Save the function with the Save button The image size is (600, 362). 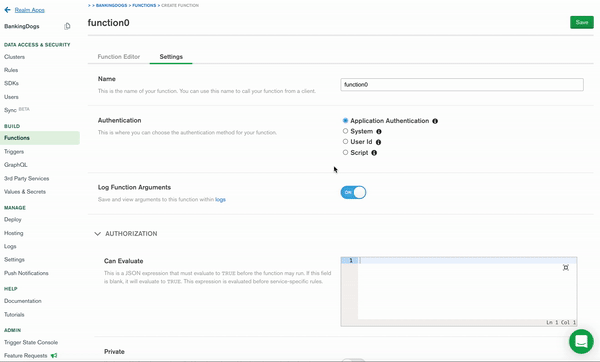coord(582,22)
